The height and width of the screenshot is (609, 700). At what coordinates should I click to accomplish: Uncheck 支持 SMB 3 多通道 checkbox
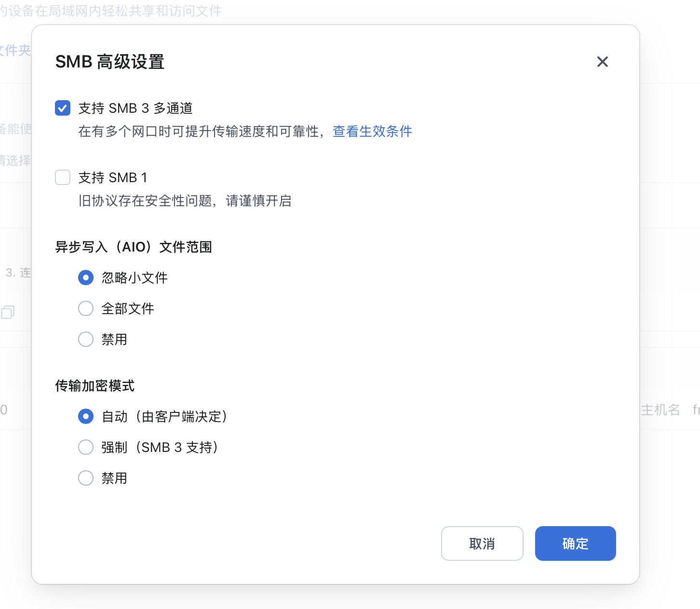[x=63, y=108]
